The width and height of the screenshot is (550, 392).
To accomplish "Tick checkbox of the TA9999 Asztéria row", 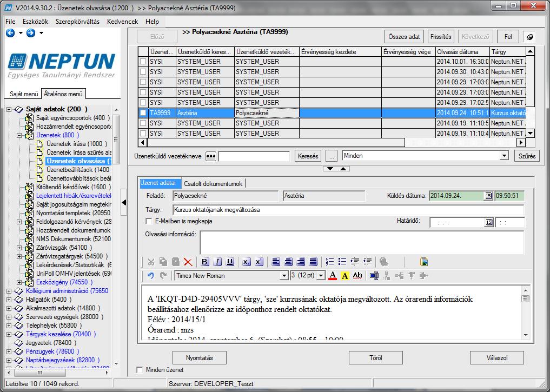I will click(x=143, y=113).
